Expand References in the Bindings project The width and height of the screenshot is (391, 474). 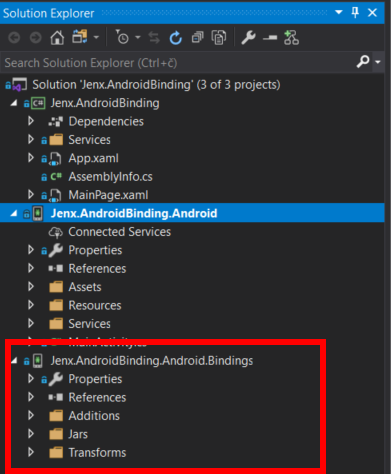(31, 397)
